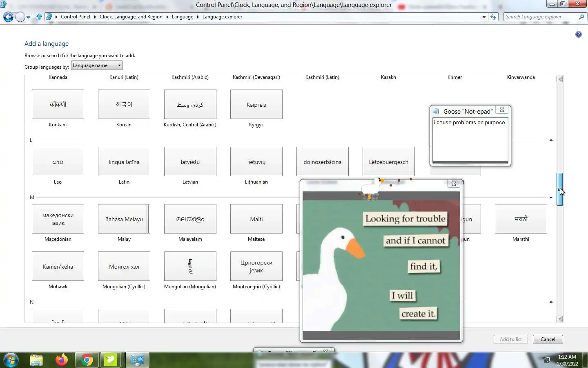Open File Explorer from the taskbar
This screenshot has width=588, height=368.
[x=36, y=360]
